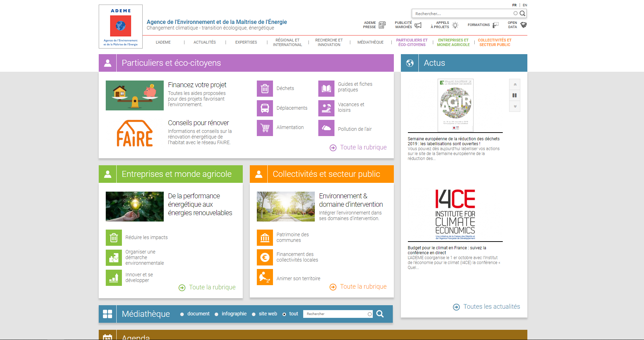Open the Publicité Marchés megaphone icon
The width and height of the screenshot is (644, 340).
(x=418, y=25)
